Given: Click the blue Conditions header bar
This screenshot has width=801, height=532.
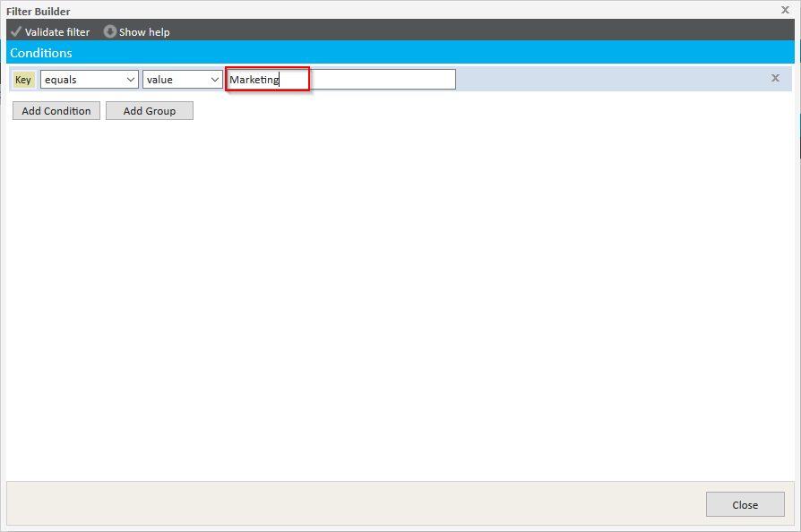Looking at the screenshot, I should (x=400, y=53).
